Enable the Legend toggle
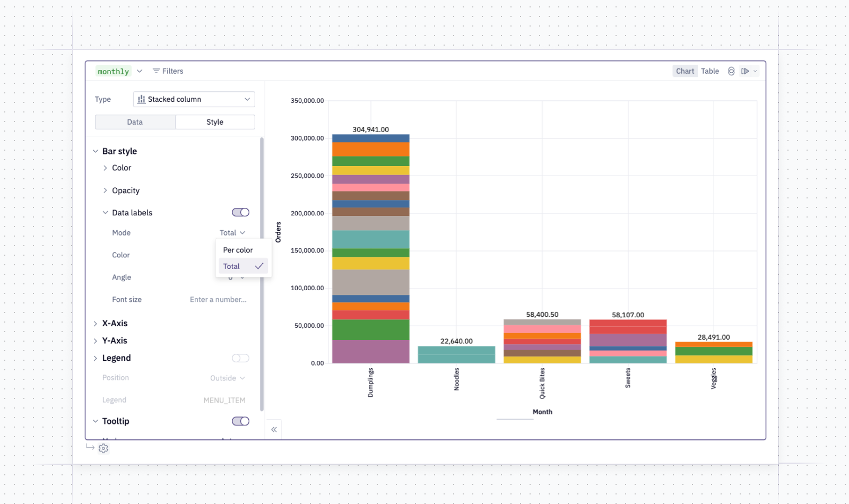Screen dimensions: 849x504 click(240, 358)
